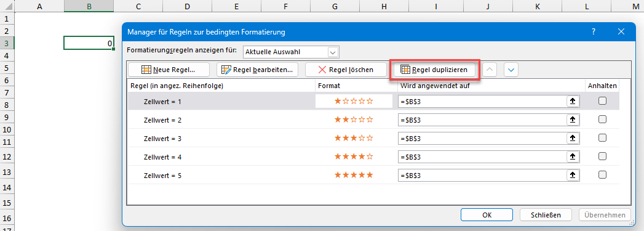Open the Aktuelle Auswahl dropdown
644x231 pixels.
click(291, 52)
